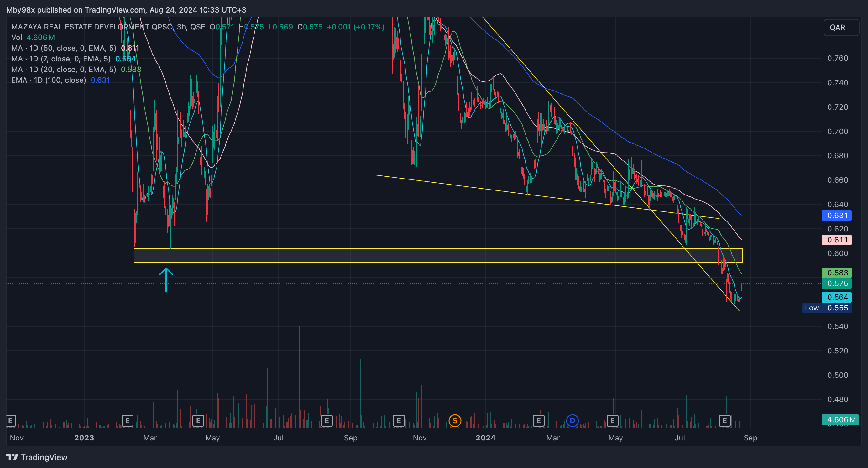The width and height of the screenshot is (868, 468).
Task: Click the E earnings marker between 2023 and Mar labels
Action: click(x=127, y=420)
